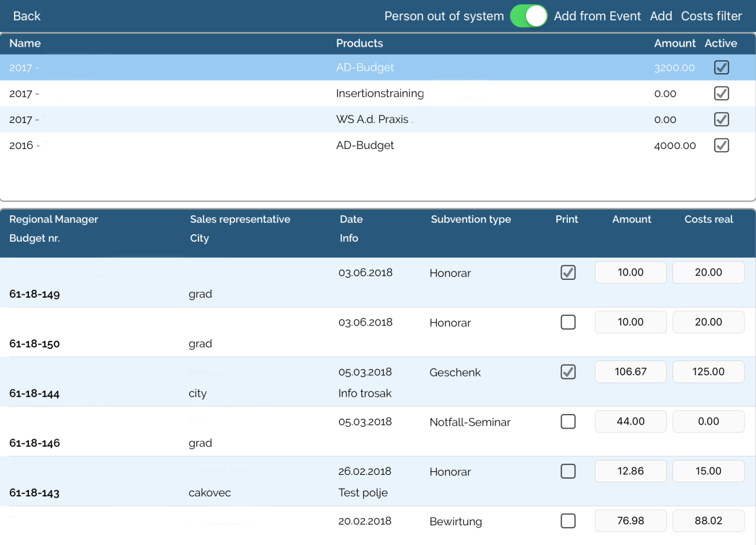Enable Print for the Notfall-Seminar entry
Screen dimensions: 756x545
click(568, 422)
